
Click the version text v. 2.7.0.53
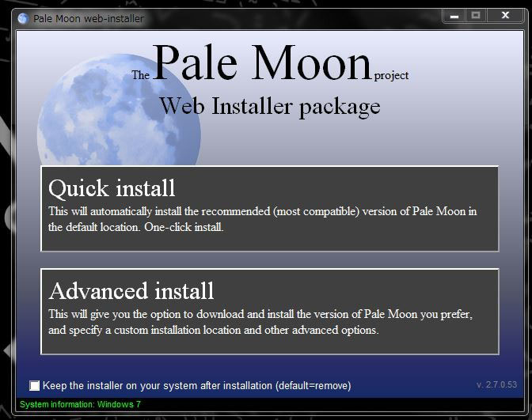click(496, 384)
